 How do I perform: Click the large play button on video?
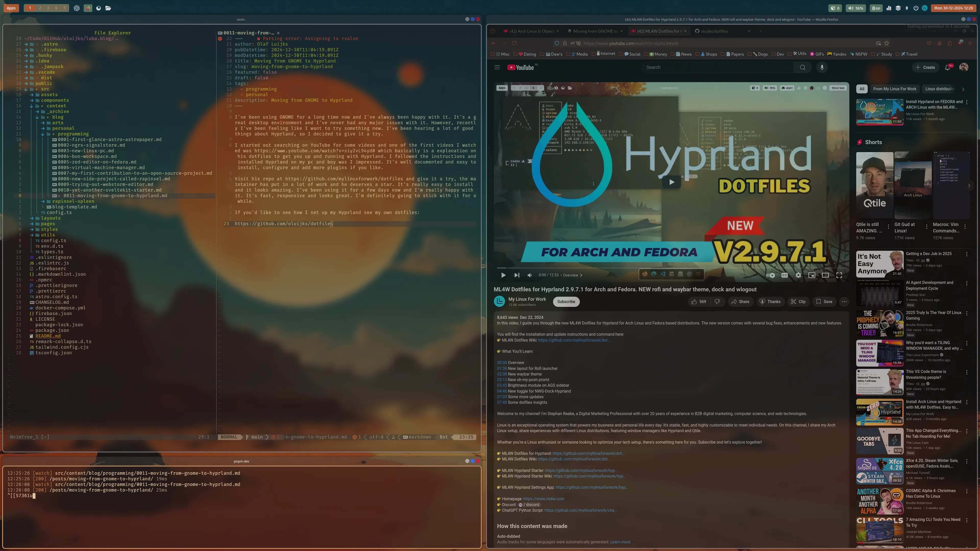(671, 182)
